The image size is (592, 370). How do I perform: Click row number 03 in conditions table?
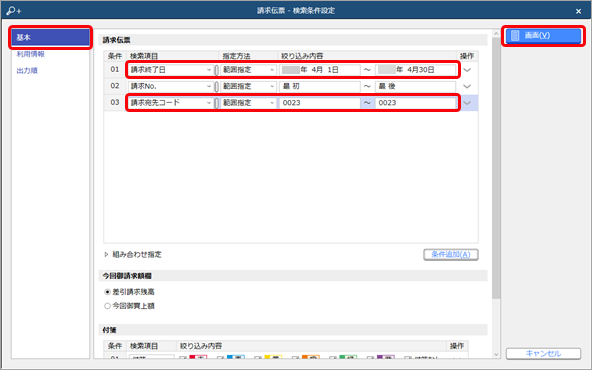tap(115, 103)
